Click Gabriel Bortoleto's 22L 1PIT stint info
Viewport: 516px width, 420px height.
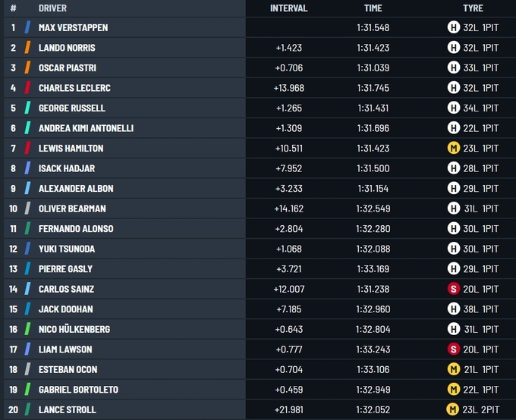(481, 390)
